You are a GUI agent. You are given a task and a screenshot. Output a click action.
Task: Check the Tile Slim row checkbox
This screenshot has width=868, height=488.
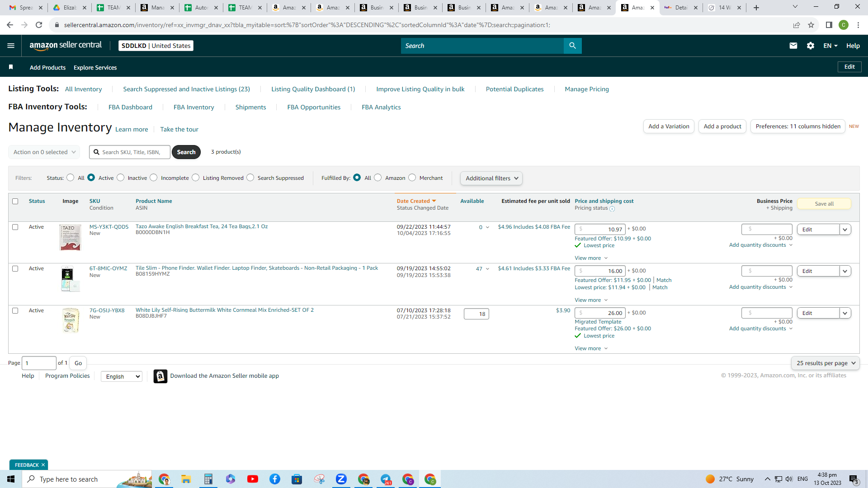pyautogui.click(x=15, y=268)
